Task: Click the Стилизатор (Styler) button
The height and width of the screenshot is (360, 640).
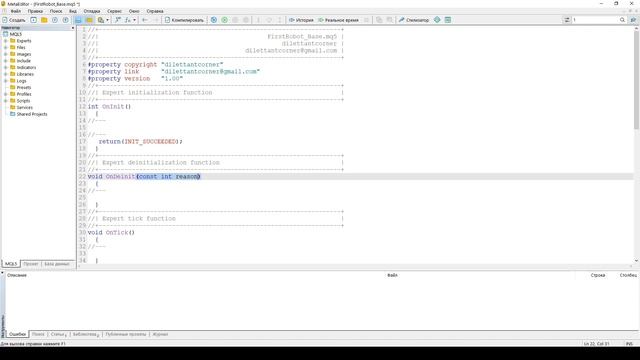Action: 414,20
